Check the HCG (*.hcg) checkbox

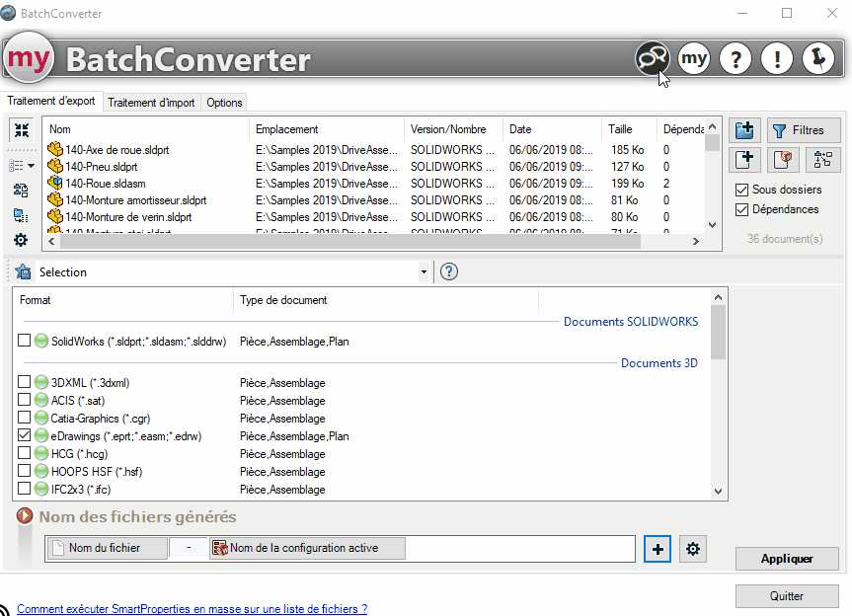pos(24,453)
